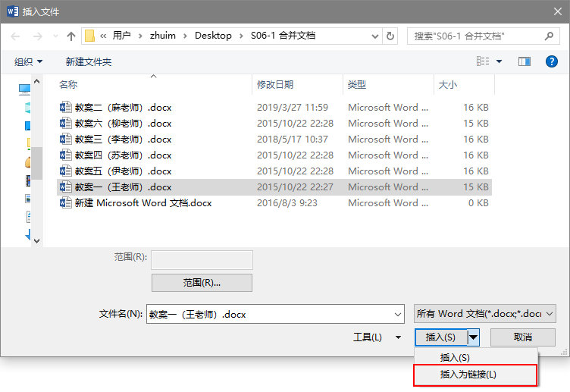
Task: Choose 插入为链接(L) from dropdown menu
Action: [475, 375]
